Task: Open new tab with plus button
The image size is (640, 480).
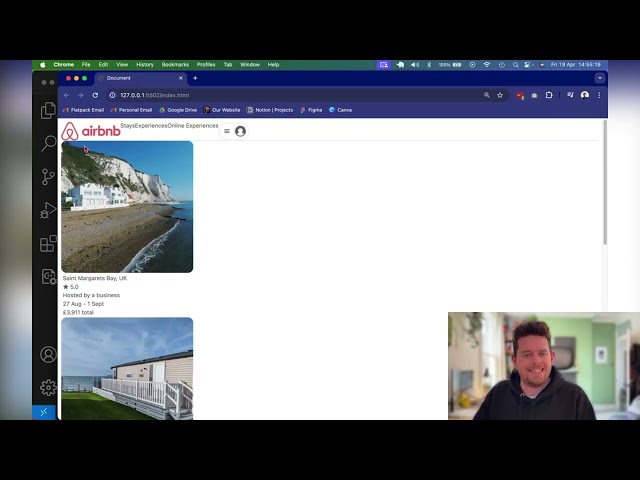Action: pos(195,78)
